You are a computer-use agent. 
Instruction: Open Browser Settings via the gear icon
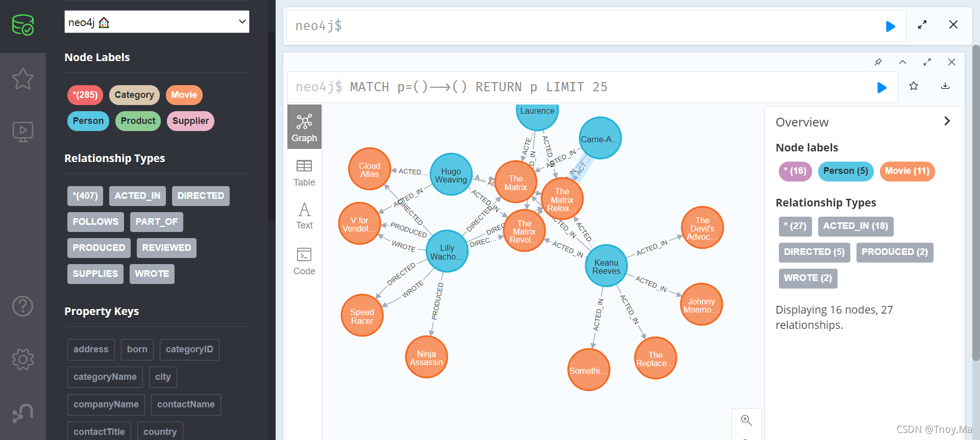pos(23,359)
